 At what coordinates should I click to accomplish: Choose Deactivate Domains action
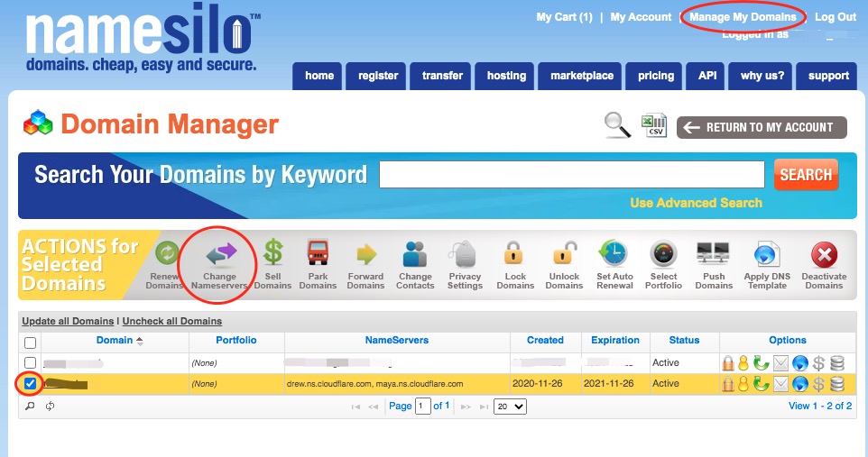coord(825,266)
